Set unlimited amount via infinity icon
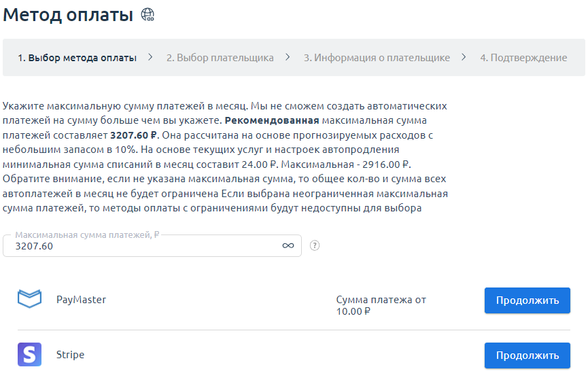The width and height of the screenshot is (588, 382). click(x=288, y=246)
